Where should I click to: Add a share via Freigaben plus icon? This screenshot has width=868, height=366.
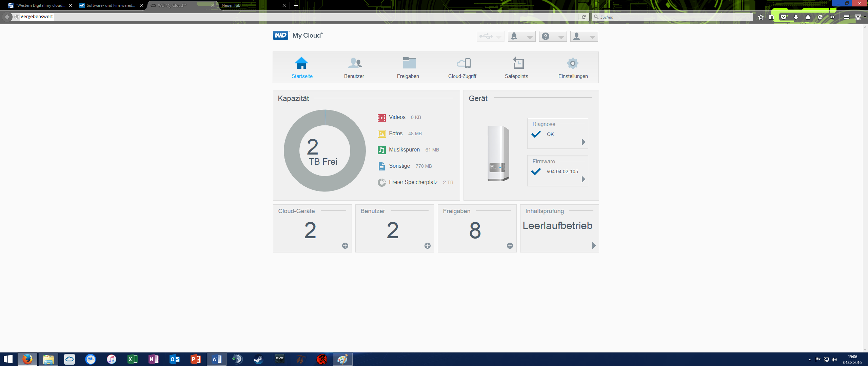click(510, 246)
